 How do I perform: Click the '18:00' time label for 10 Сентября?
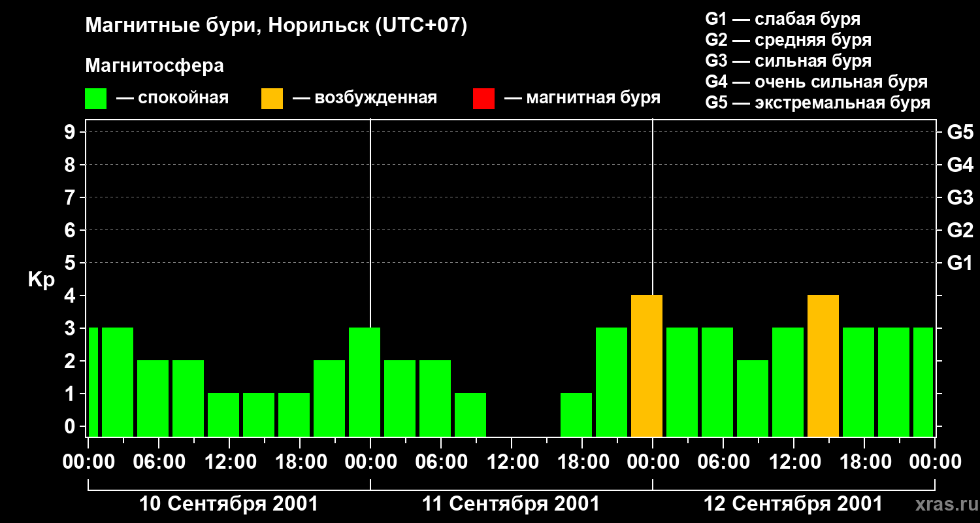pyautogui.click(x=300, y=462)
